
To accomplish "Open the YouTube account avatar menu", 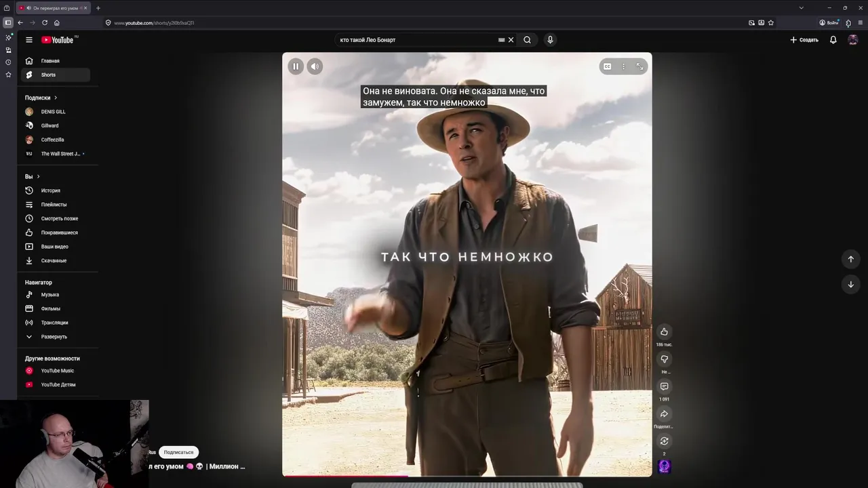I will (853, 40).
